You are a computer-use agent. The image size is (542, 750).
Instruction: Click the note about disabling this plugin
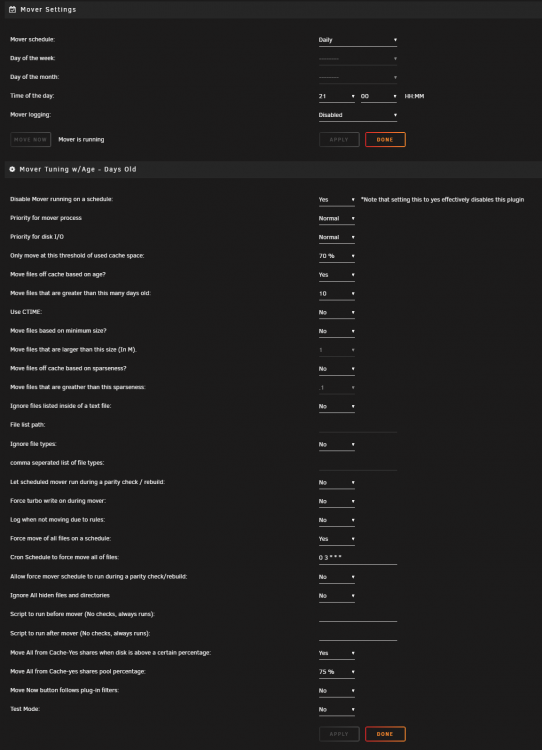[442, 199]
